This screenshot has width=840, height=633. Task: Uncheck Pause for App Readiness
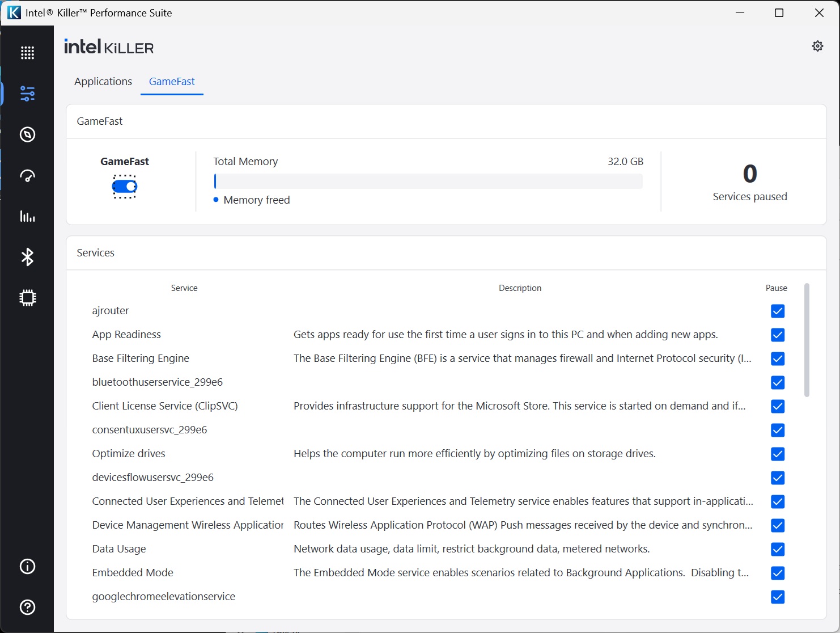(x=778, y=335)
